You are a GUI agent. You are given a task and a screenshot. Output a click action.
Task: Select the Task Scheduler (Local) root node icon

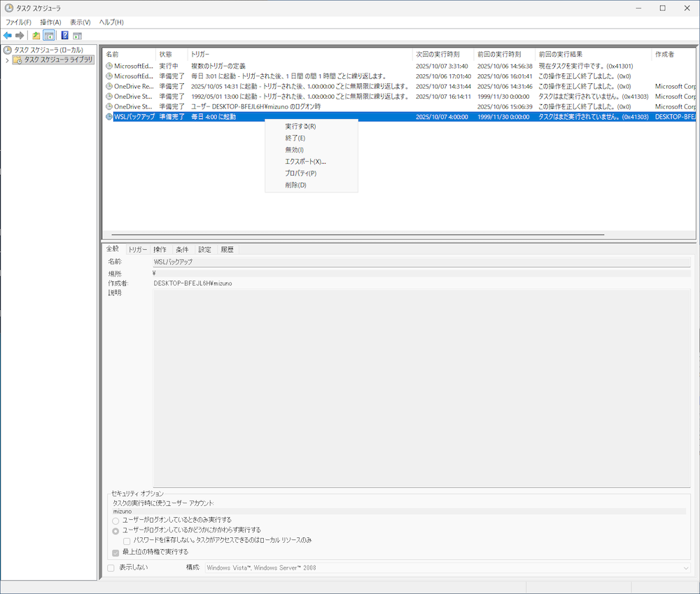(8, 50)
